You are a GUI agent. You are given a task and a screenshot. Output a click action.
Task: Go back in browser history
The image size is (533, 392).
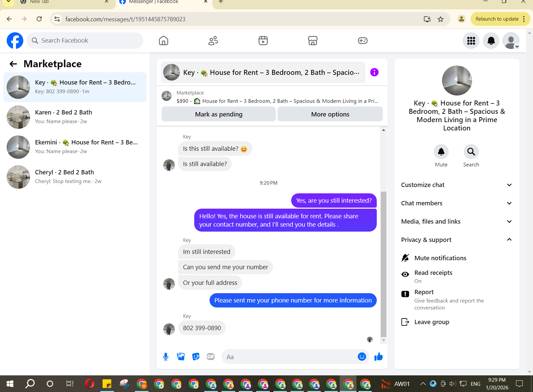tap(9, 19)
